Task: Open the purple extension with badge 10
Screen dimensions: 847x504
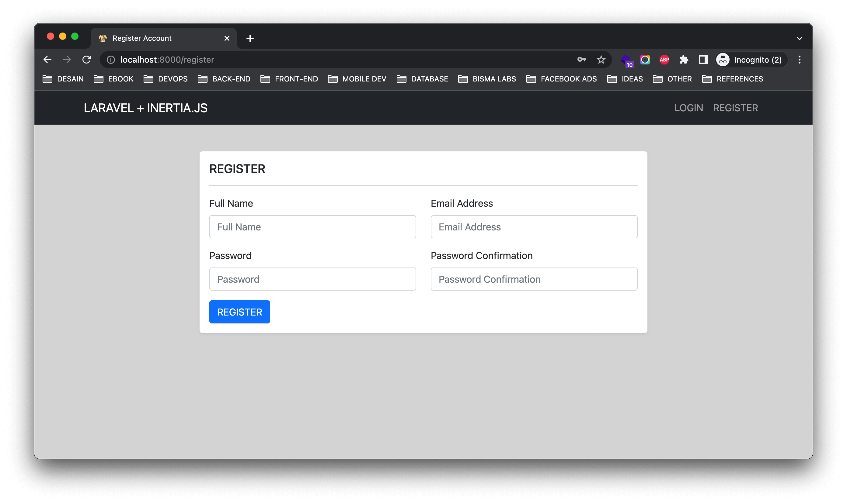Action: pos(626,60)
